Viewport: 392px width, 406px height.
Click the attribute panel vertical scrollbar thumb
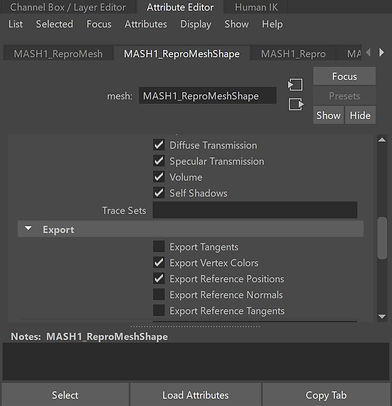[382, 238]
